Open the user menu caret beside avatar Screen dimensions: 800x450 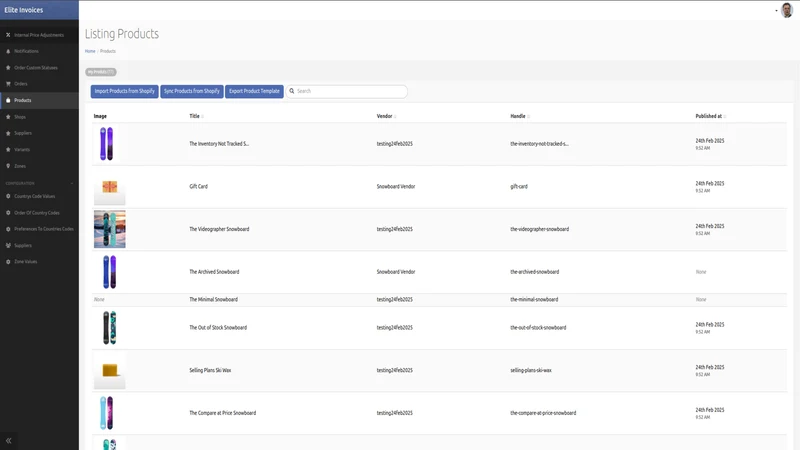click(x=777, y=10)
